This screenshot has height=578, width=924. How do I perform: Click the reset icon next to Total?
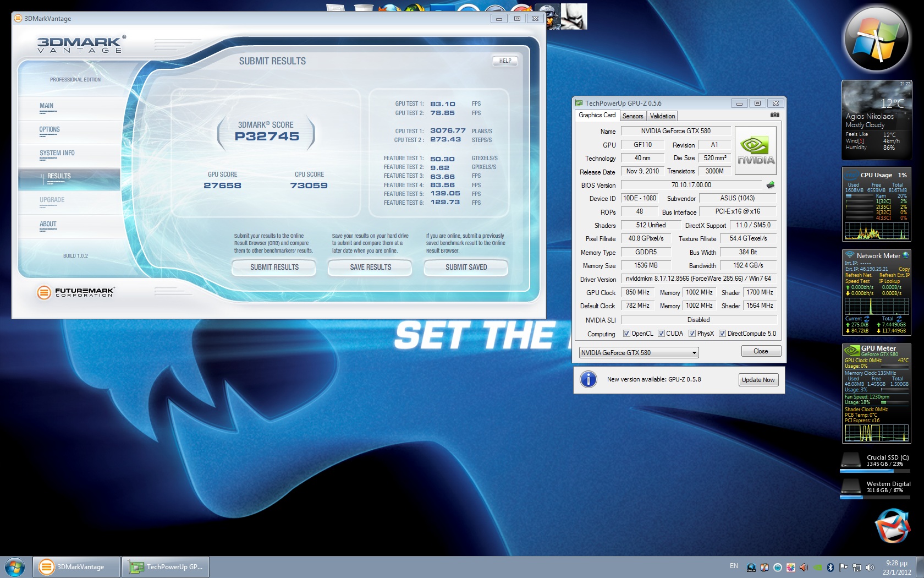(899, 319)
